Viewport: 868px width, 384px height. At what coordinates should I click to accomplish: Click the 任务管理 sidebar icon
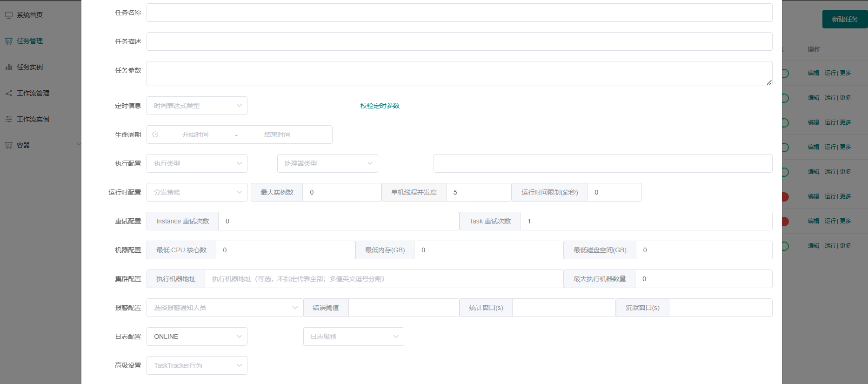[x=9, y=41]
